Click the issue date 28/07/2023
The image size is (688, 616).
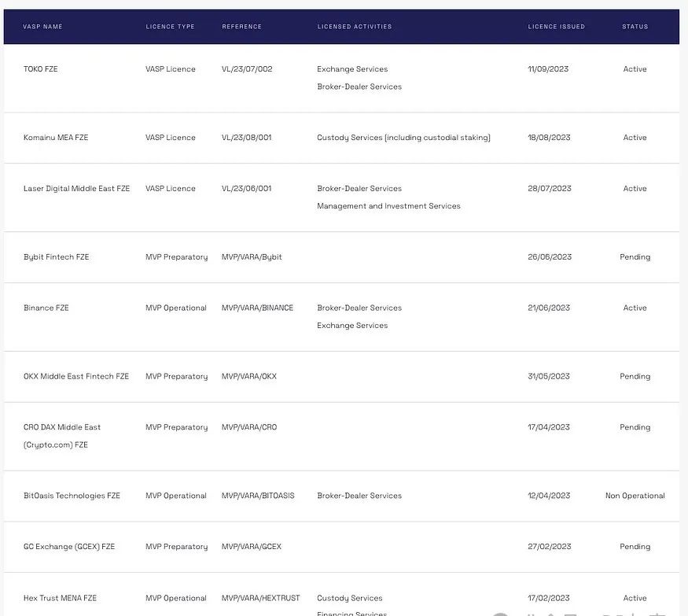tap(550, 188)
